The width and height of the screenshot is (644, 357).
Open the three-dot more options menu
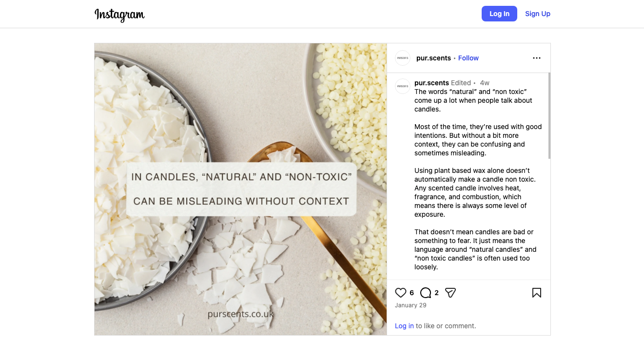[537, 58]
